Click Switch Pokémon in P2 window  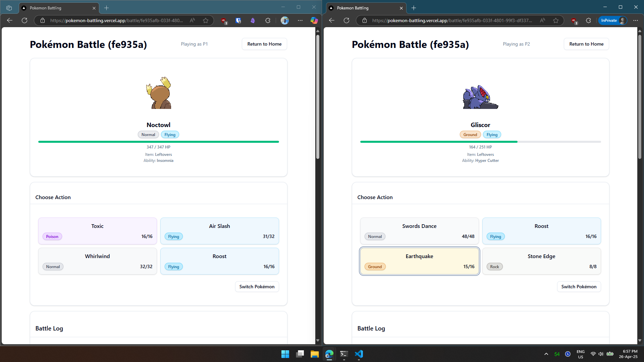pos(579,287)
